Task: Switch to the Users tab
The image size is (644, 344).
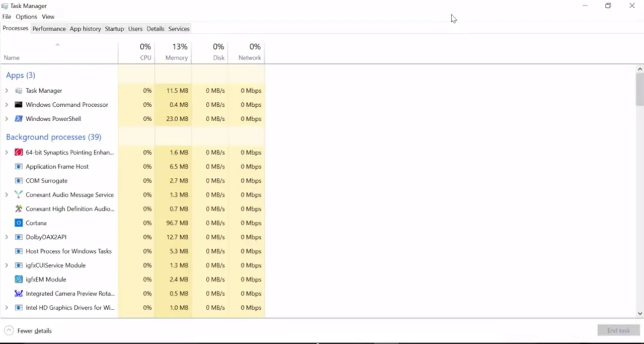Action: pos(135,29)
